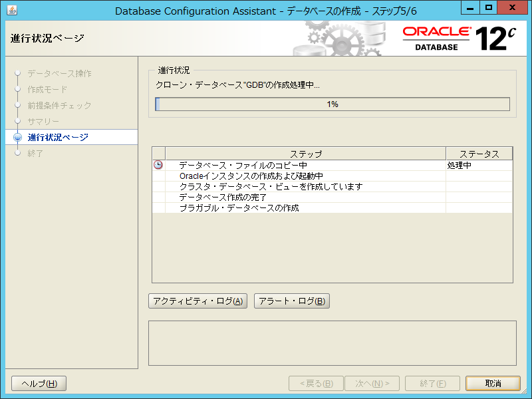Click the ステータス column header

(479, 154)
